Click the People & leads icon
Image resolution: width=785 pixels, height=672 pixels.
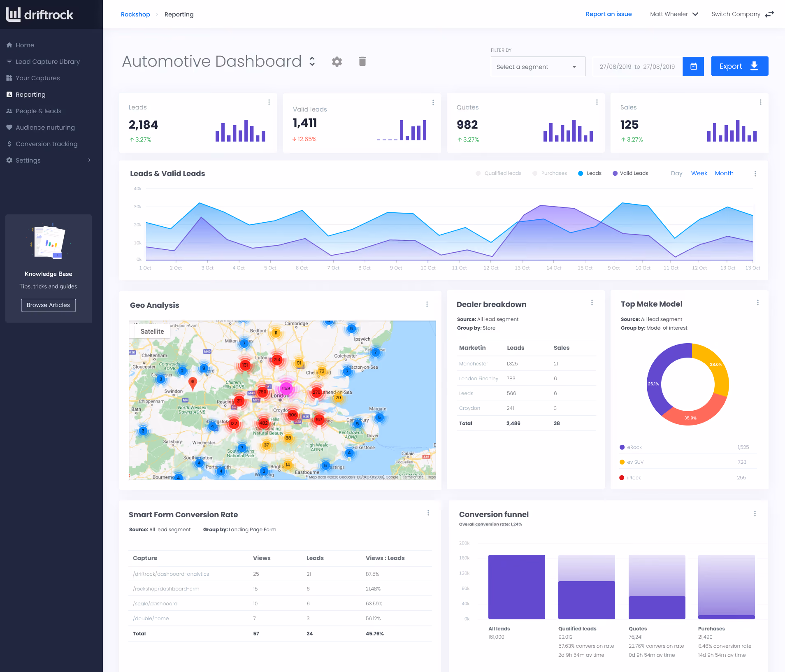(9, 111)
